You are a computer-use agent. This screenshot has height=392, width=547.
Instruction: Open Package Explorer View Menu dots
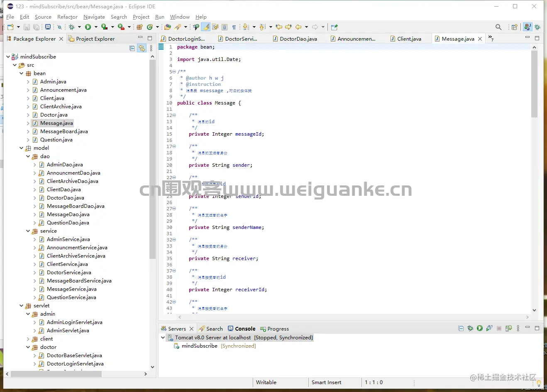point(151,48)
